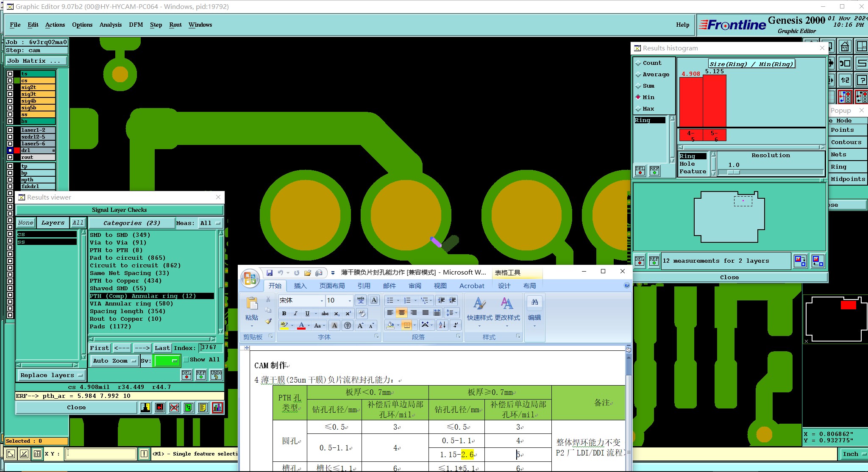Open the DFM menu
The width and height of the screenshot is (868, 472).
[136, 25]
